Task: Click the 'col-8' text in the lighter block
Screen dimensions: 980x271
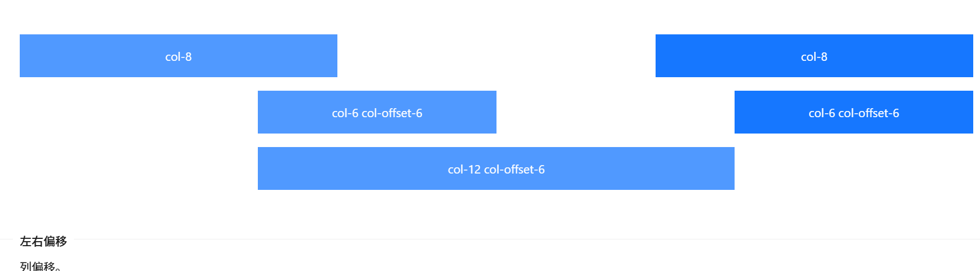Action: 178,57
